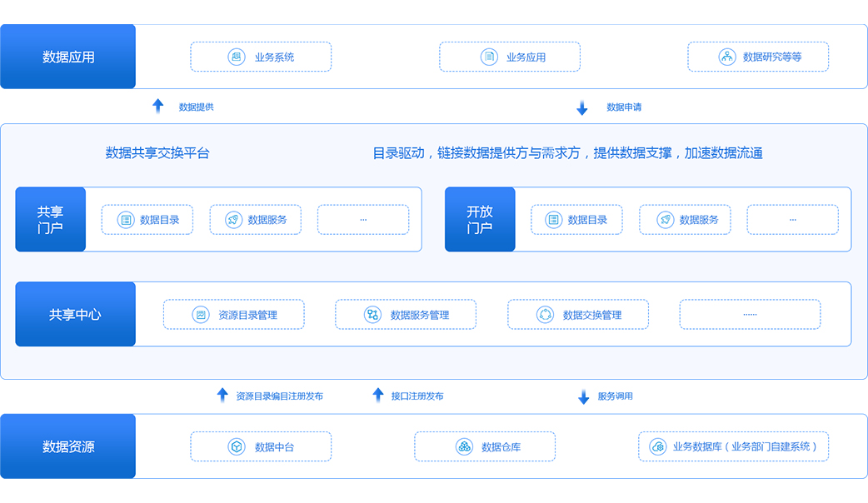Click the 数据服务管理 icon
Screen dimensions: 868x503
pyautogui.click(x=372, y=315)
